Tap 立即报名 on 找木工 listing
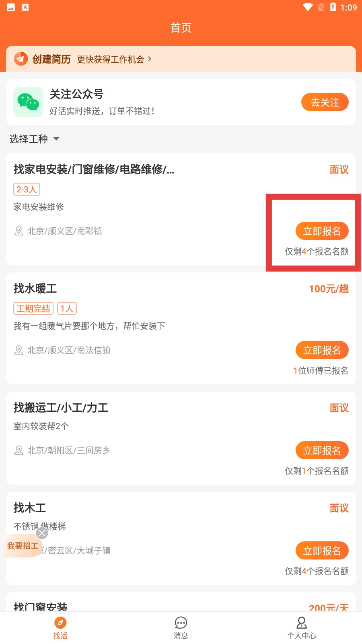The height and width of the screenshot is (644, 362). click(x=322, y=551)
